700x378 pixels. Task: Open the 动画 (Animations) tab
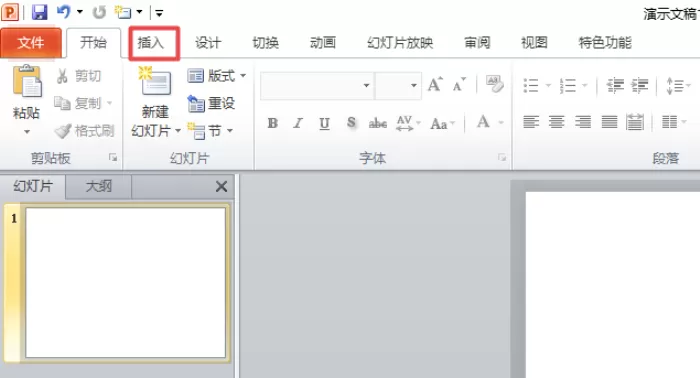[323, 43]
